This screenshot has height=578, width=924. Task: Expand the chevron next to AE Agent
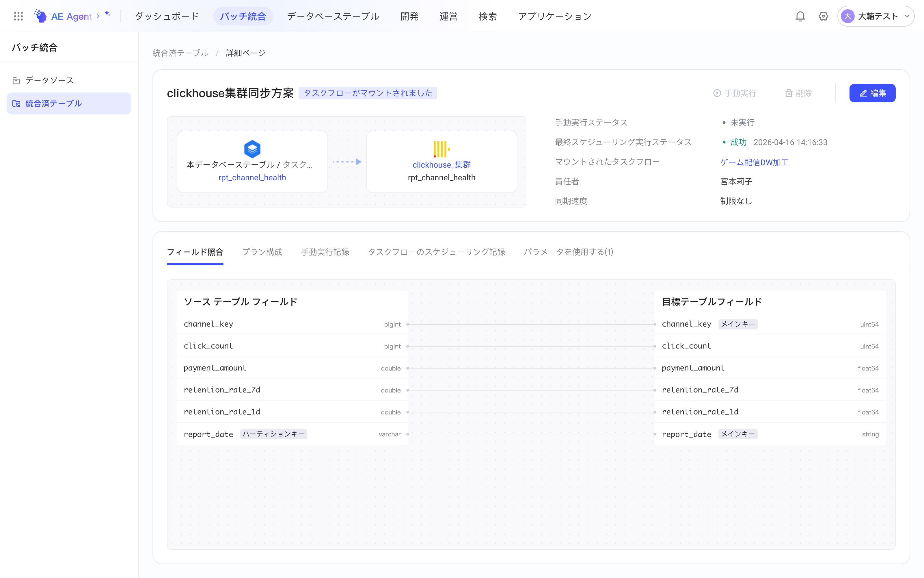[98, 16]
